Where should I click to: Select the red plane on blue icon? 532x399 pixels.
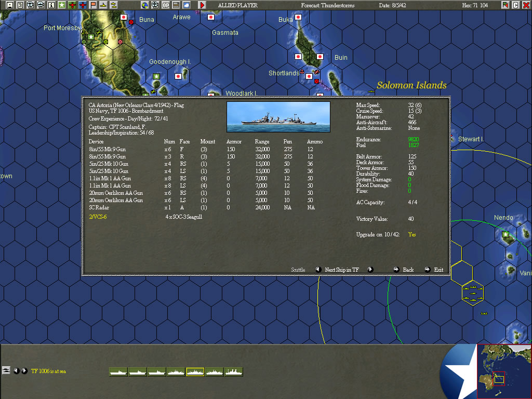pos(83,5)
